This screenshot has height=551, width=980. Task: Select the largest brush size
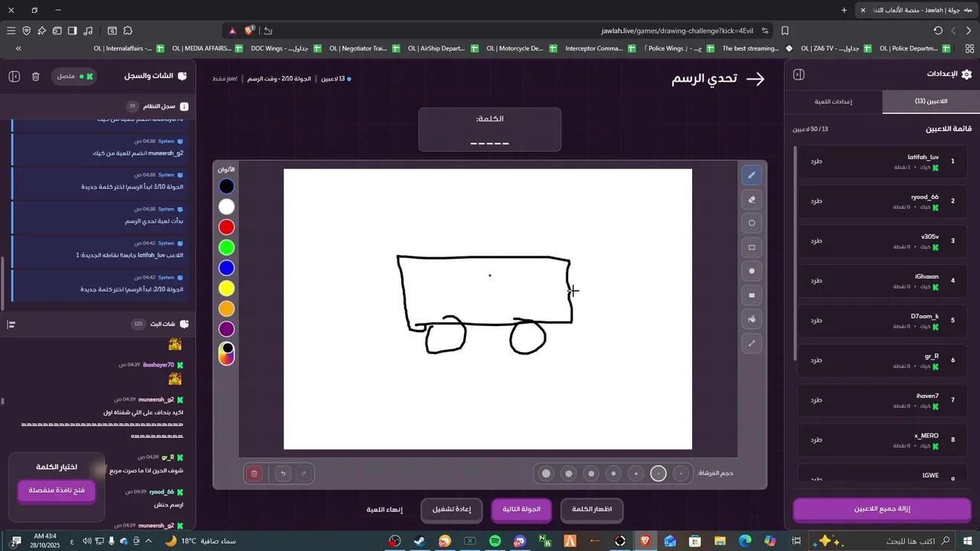[546, 474]
